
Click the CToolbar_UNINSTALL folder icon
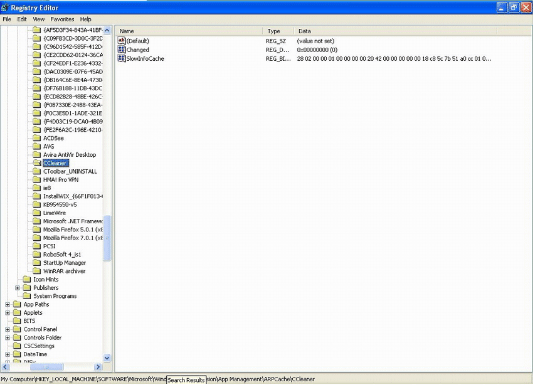tap(37, 171)
